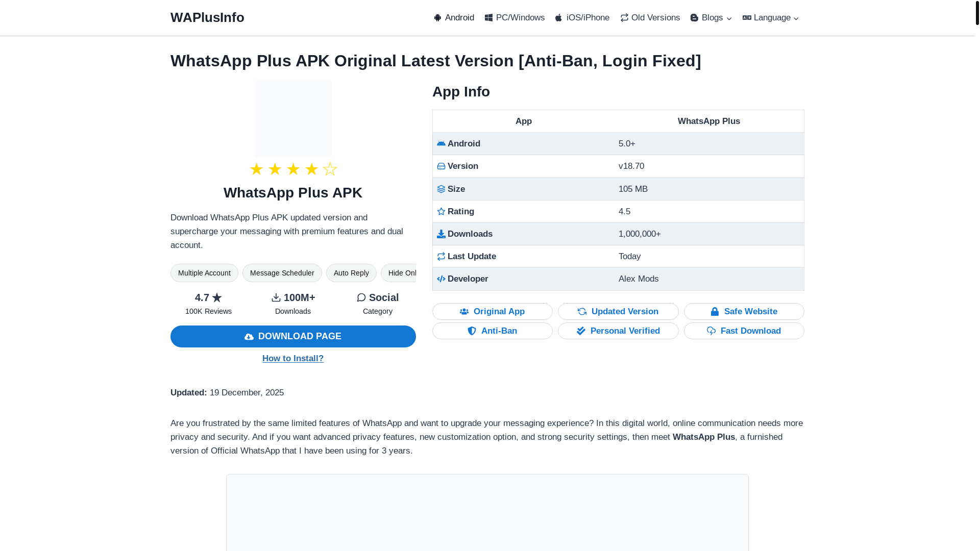Click the lock icon beside Safe Website

tap(715, 312)
